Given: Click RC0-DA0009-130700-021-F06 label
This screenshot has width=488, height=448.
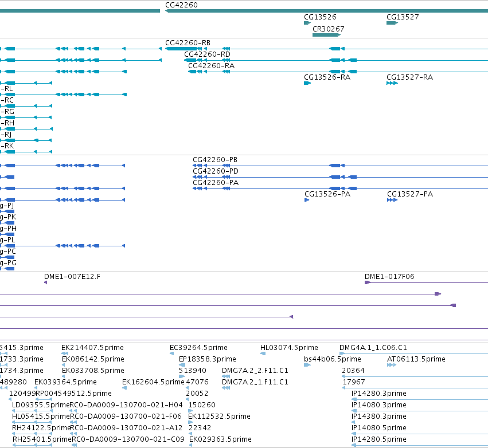Looking at the screenshot, I should point(126,416).
